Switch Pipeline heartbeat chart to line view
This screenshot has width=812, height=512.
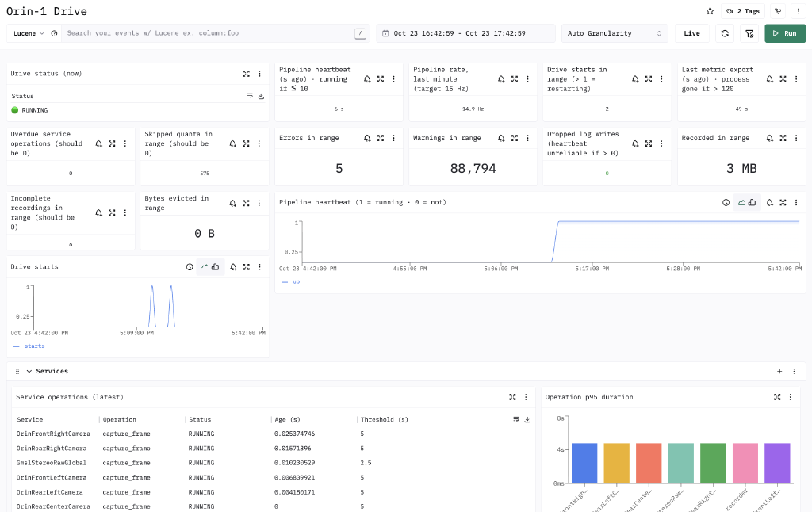(x=741, y=202)
